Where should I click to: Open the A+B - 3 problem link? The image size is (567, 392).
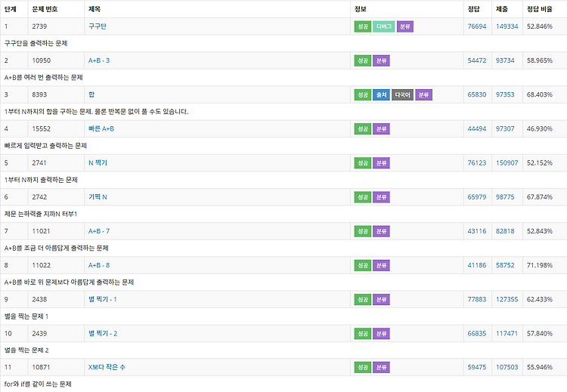click(x=99, y=60)
